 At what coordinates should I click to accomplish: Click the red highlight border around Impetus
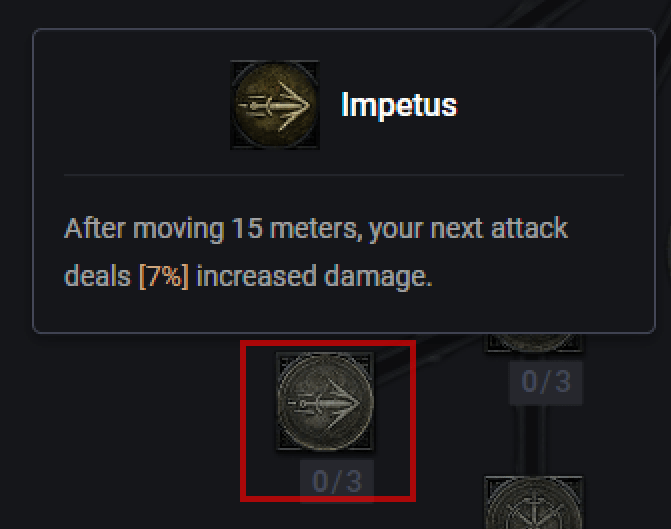point(242,420)
